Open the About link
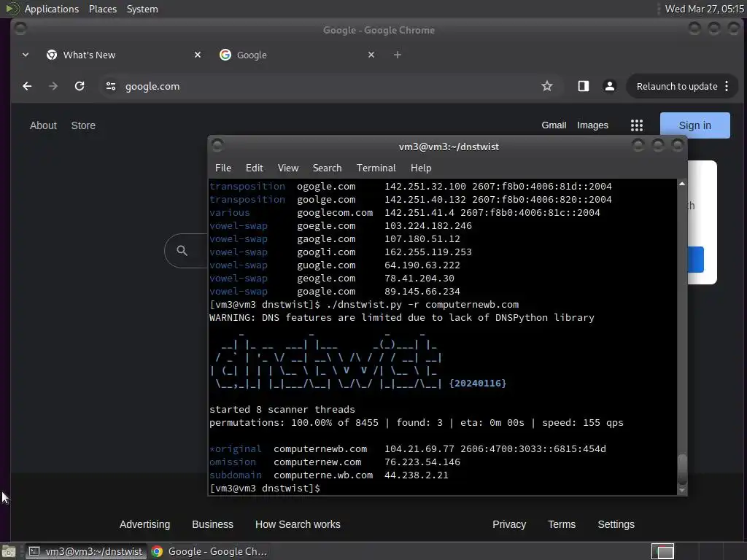 point(43,125)
